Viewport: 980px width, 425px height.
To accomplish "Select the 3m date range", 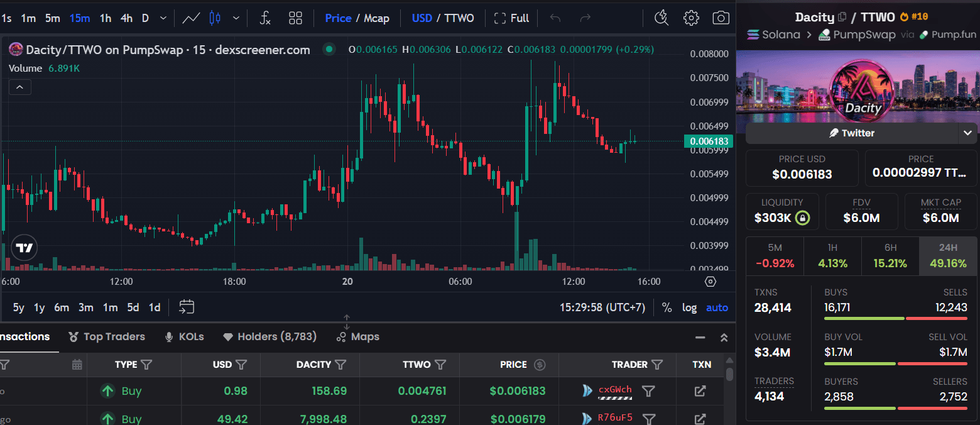I will (x=86, y=307).
